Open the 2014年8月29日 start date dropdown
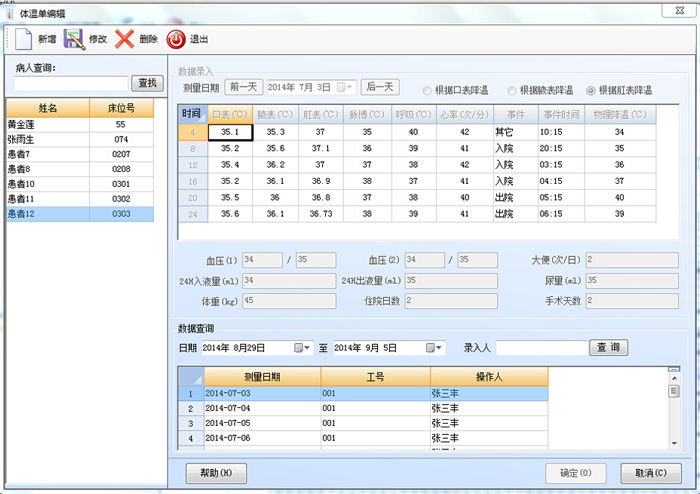Image resolution: width=700 pixels, height=494 pixels. tap(302, 348)
